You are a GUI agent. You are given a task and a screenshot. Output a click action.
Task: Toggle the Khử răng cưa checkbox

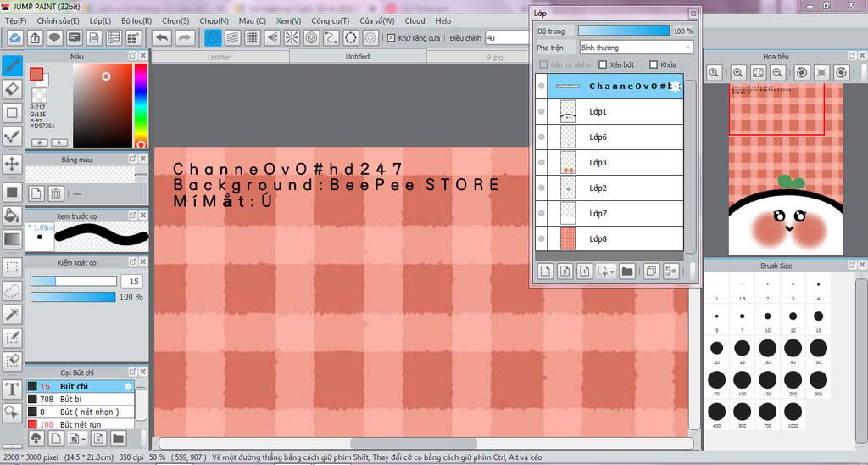coord(391,37)
